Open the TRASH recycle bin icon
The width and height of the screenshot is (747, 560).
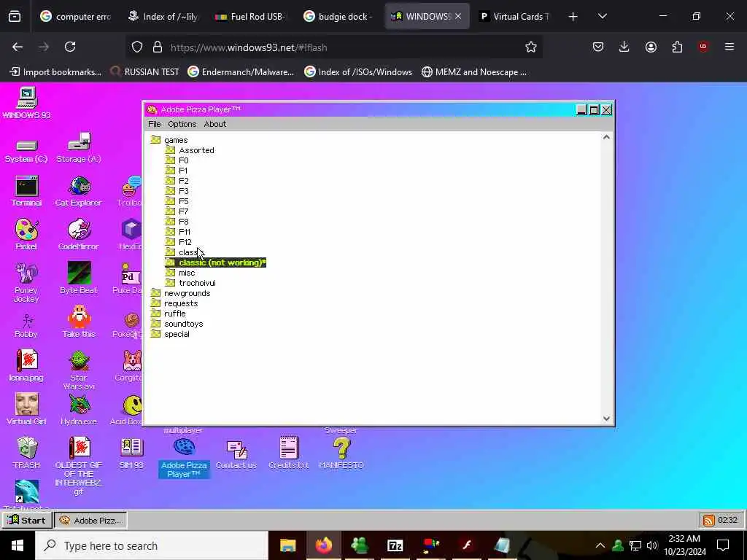[x=27, y=453]
